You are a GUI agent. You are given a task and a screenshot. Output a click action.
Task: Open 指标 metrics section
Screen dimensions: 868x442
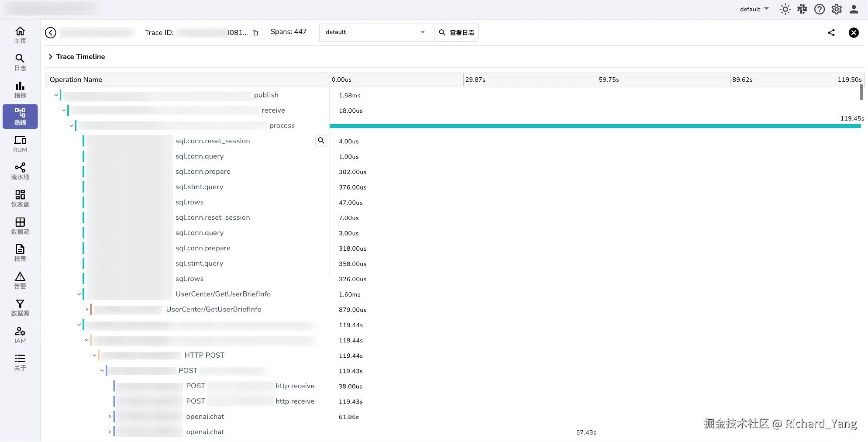20,90
